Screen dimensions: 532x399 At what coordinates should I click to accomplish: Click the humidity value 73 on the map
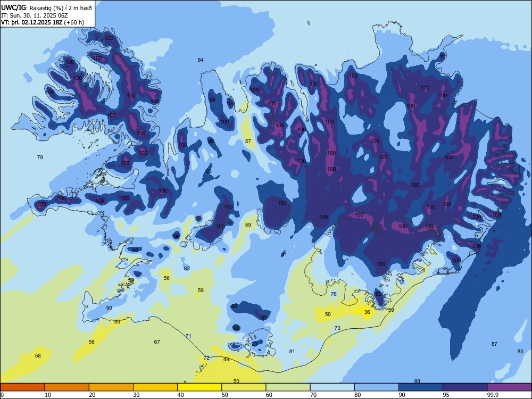pos(337,328)
